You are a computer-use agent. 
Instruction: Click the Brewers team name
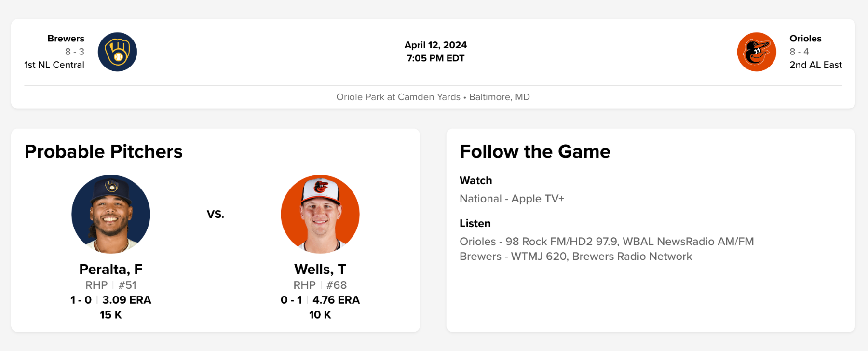click(x=66, y=39)
